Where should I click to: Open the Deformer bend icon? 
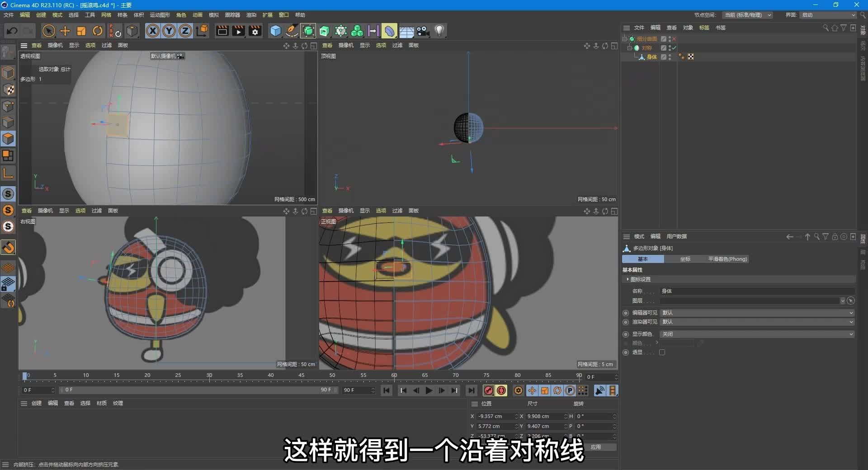[x=389, y=31]
